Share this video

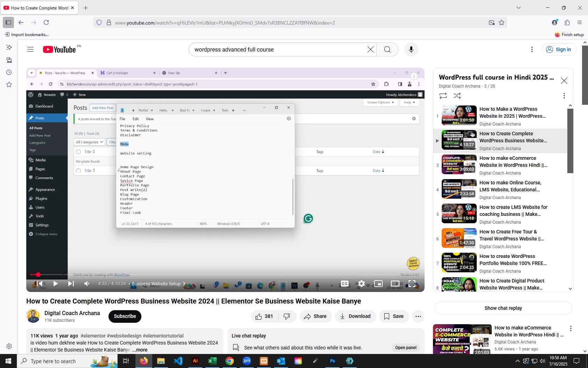click(315, 316)
